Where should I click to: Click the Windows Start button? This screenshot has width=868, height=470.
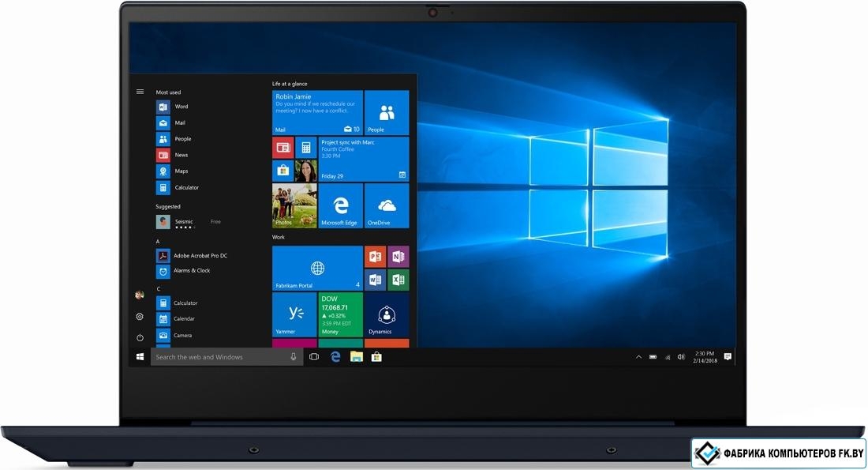(140, 357)
